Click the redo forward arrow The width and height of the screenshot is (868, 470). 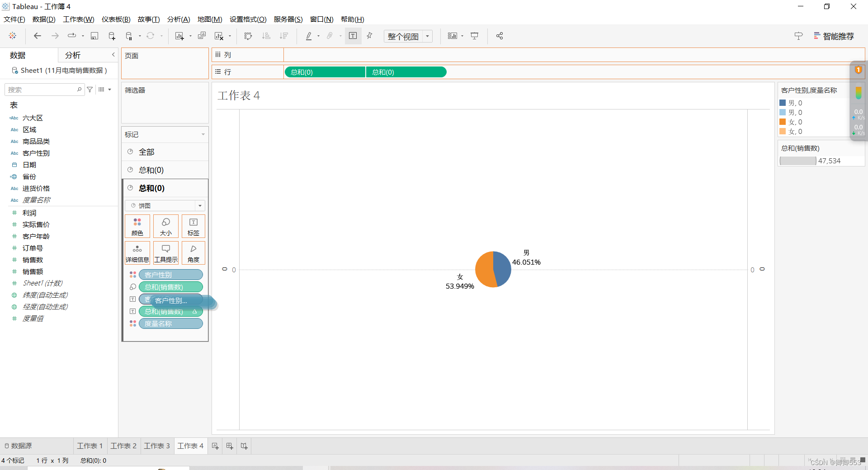55,36
